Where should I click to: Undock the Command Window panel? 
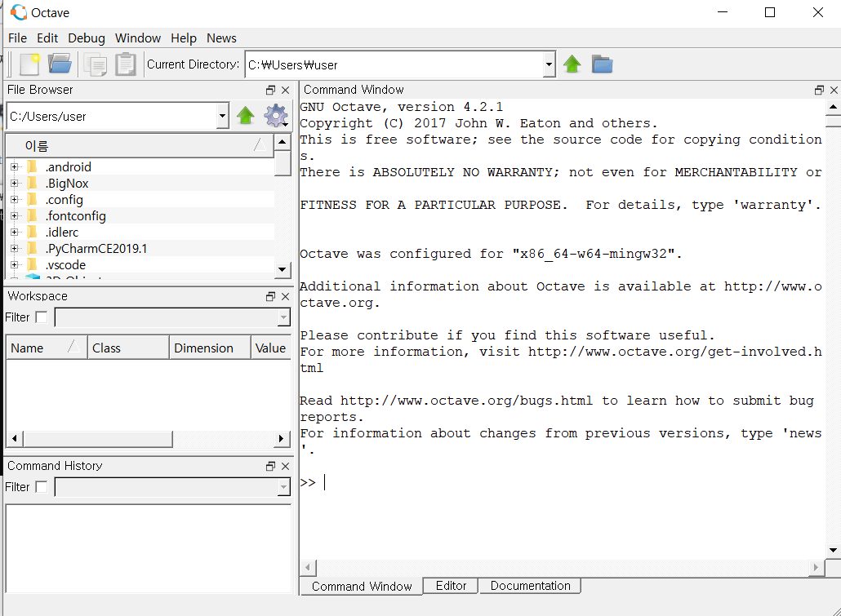point(819,90)
